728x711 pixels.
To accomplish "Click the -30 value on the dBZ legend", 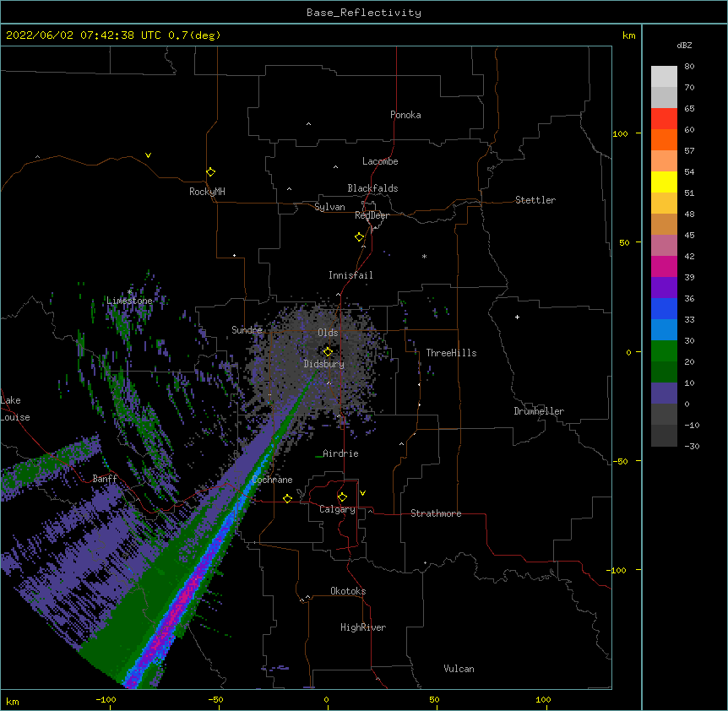I will (692, 446).
